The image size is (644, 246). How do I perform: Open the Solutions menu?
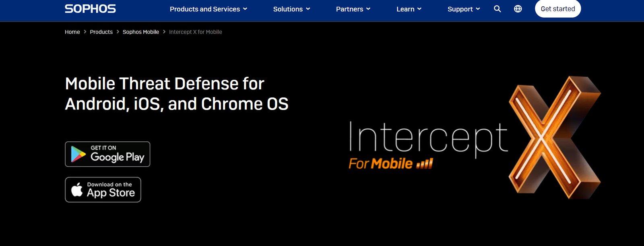[292, 9]
